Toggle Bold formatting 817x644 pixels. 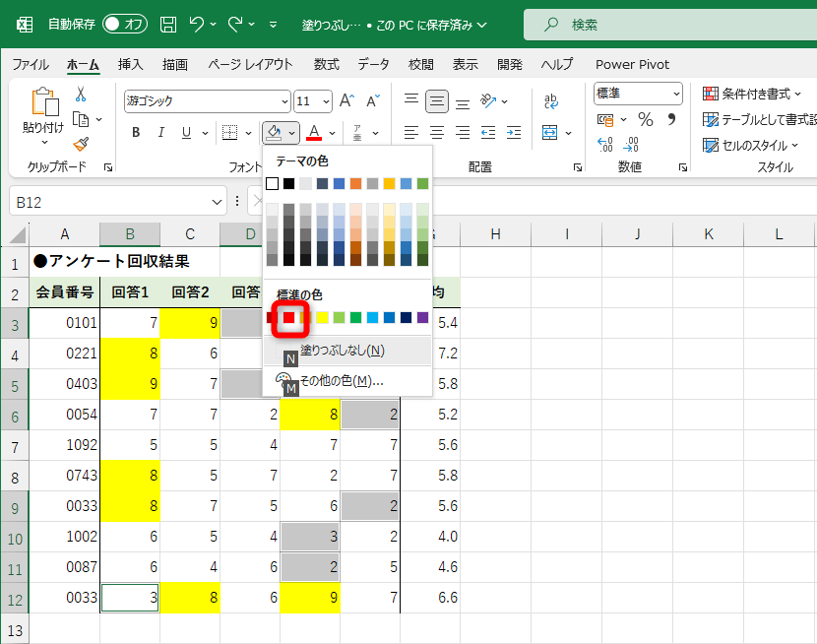[x=136, y=132]
